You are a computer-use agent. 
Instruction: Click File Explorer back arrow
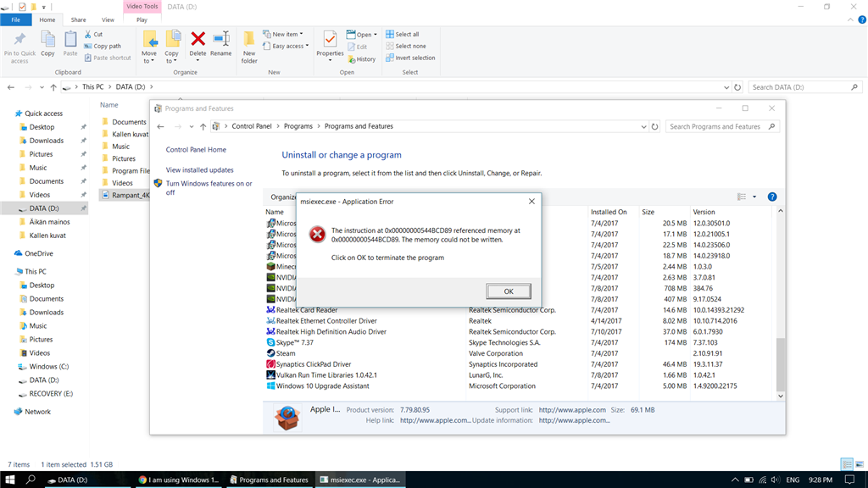11,87
